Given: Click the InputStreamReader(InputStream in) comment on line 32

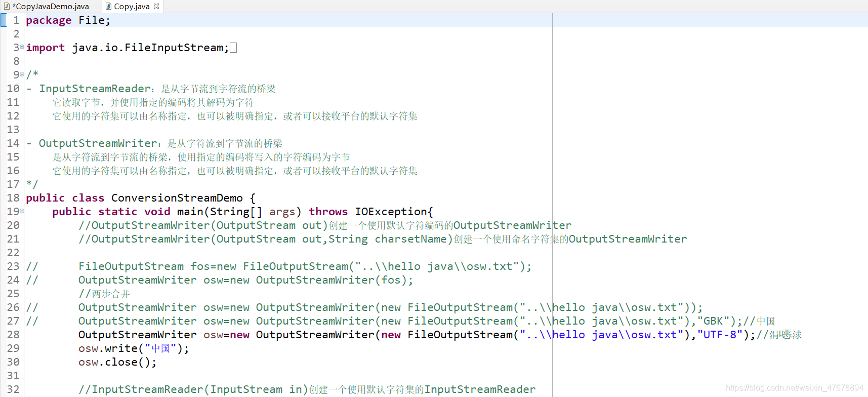Looking at the screenshot, I should click(x=307, y=389).
